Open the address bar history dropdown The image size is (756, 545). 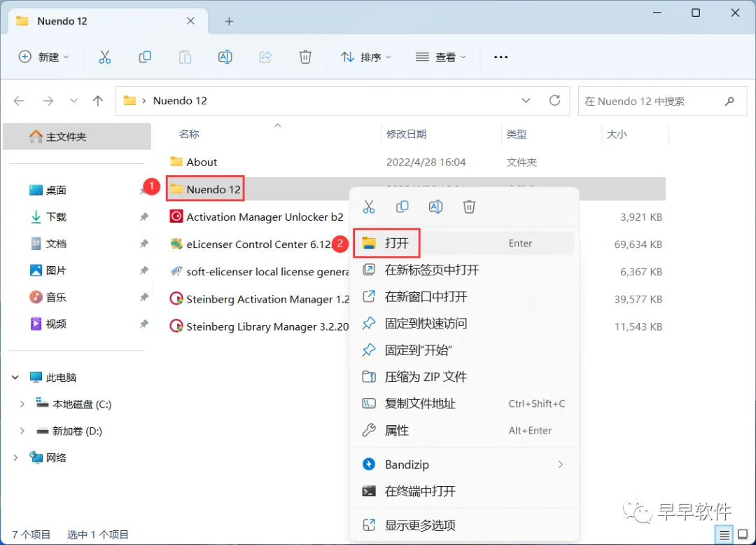(526, 100)
